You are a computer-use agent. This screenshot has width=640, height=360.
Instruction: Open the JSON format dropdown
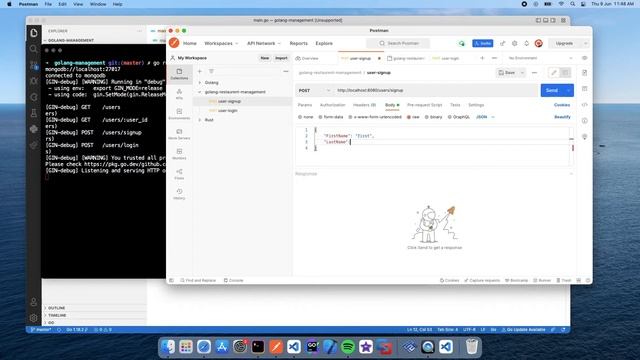tap(485, 117)
